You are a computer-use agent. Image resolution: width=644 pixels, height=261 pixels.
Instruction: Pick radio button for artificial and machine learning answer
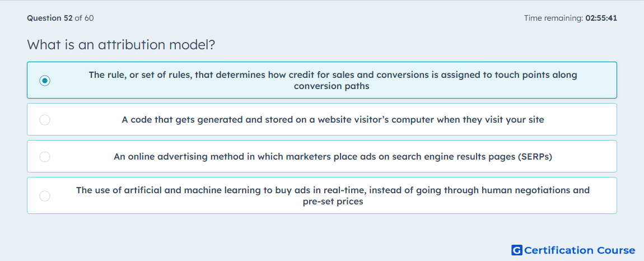pyautogui.click(x=45, y=195)
